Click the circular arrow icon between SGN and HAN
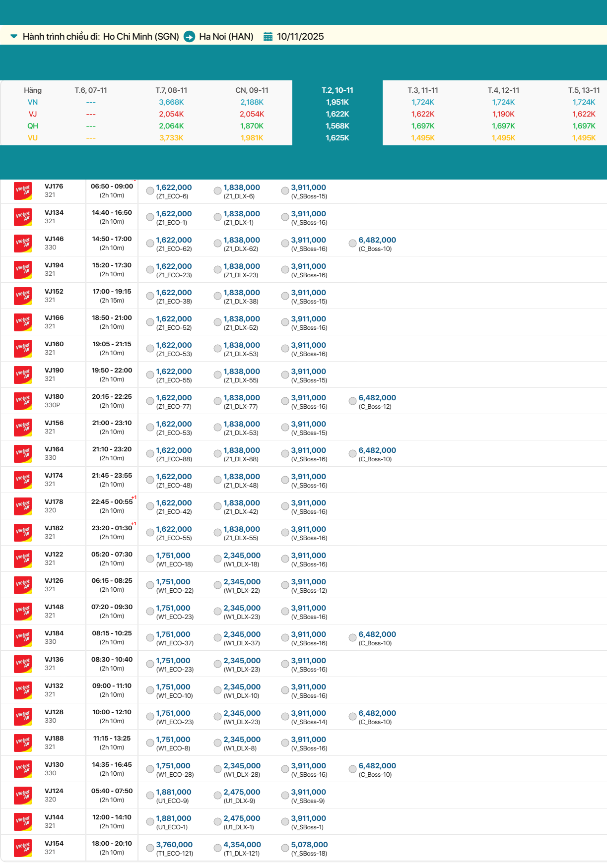 click(189, 37)
